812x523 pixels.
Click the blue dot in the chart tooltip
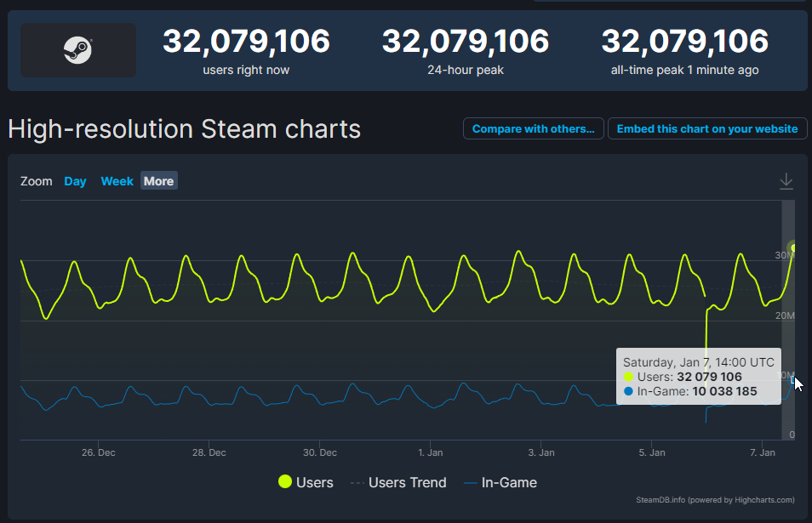(628, 392)
